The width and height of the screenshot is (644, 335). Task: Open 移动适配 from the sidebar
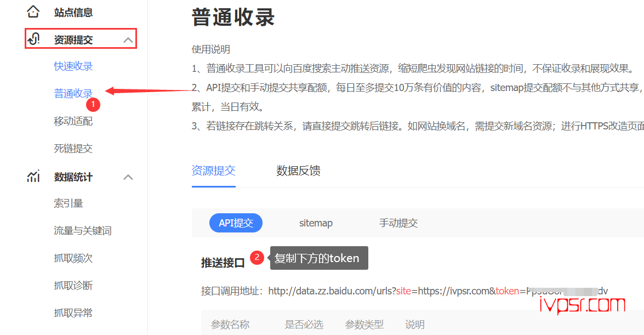pyautogui.click(x=73, y=121)
